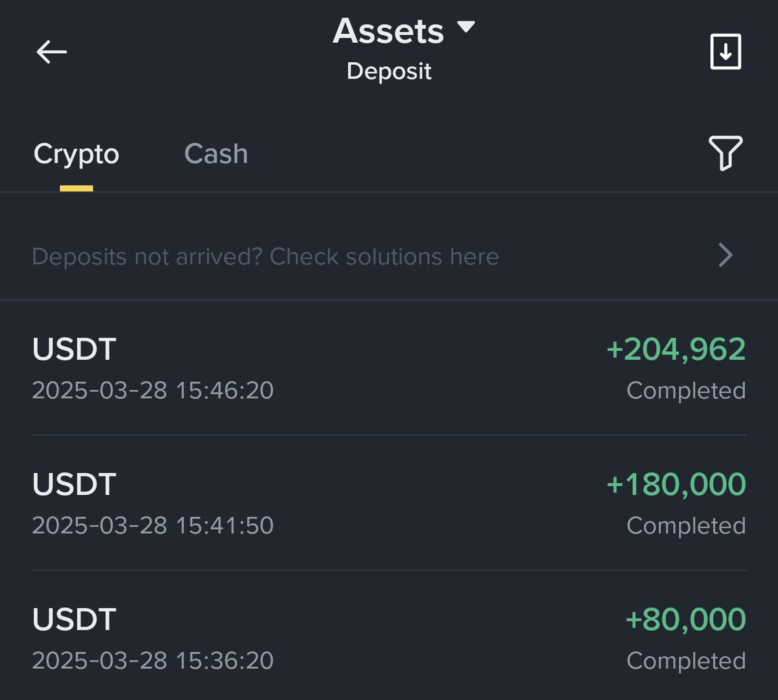Open the +204,962 USDT deposit amount

click(676, 349)
